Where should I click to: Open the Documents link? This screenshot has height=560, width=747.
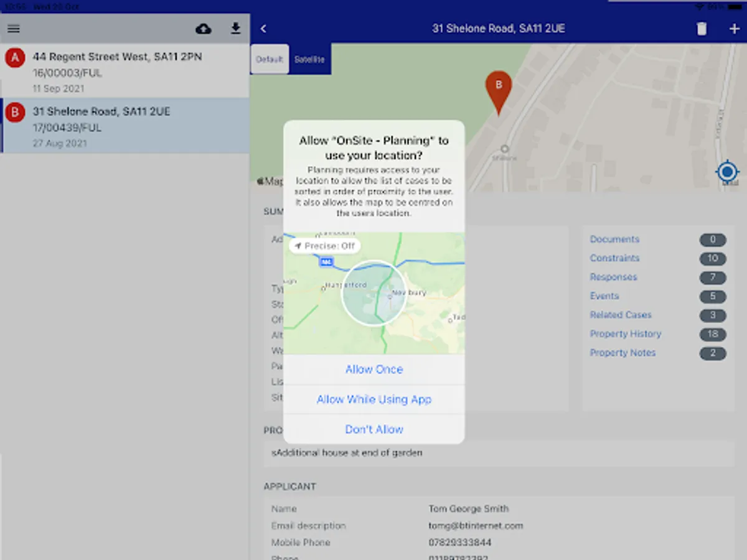[614, 240]
